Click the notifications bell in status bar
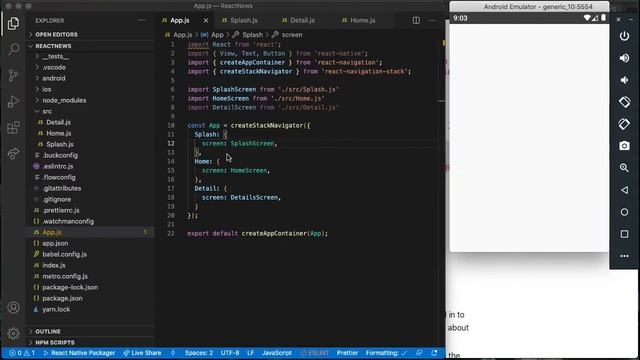The image size is (640, 360). [x=434, y=353]
